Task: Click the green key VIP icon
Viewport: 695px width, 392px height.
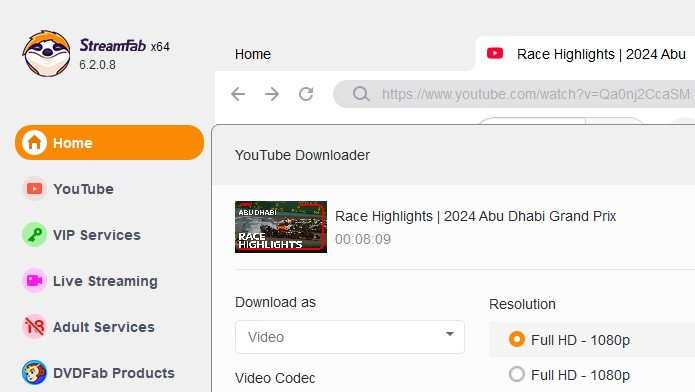Action: coord(34,235)
